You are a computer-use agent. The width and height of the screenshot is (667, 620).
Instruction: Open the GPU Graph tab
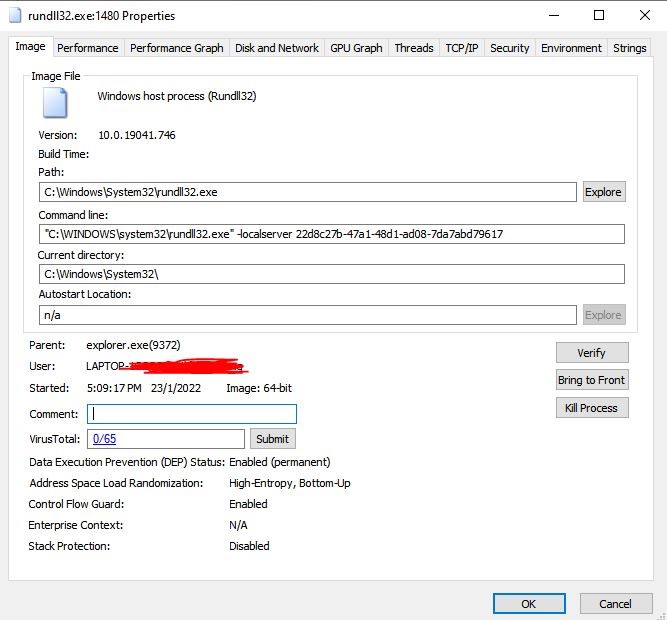356,48
